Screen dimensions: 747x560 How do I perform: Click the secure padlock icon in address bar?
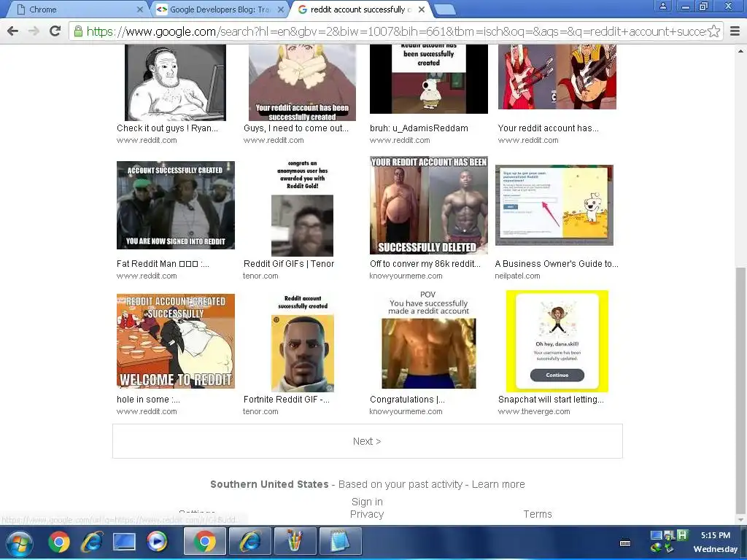point(77,31)
